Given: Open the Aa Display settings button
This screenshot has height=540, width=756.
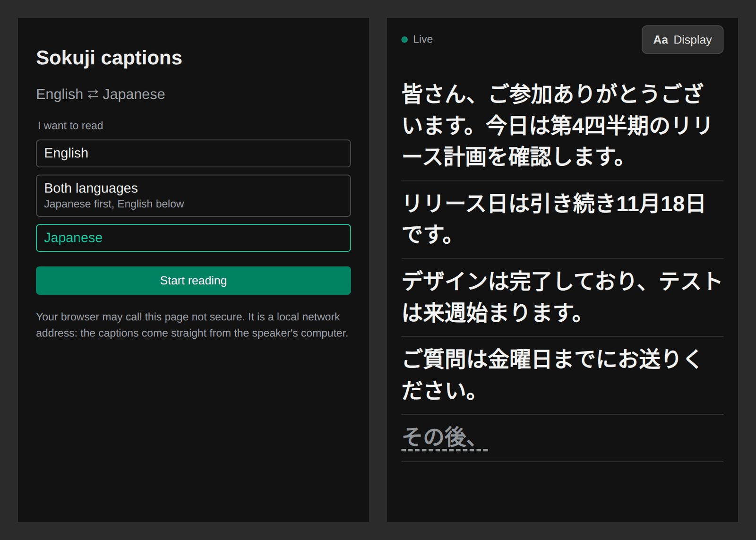Looking at the screenshot, I should [x=682, y=40].
